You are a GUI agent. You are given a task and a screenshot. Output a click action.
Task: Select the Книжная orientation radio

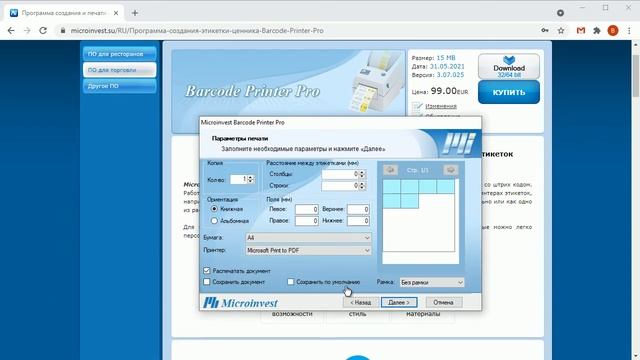click(x=214, y=209)
